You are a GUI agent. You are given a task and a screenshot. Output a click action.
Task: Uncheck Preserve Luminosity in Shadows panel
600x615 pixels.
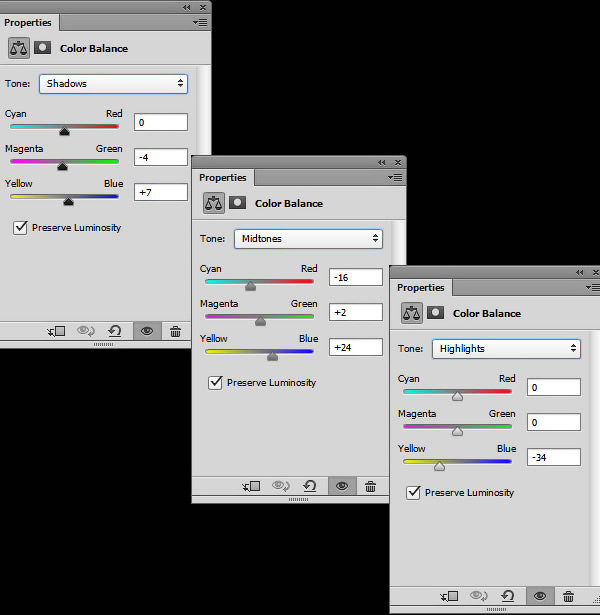coord(20,227)
